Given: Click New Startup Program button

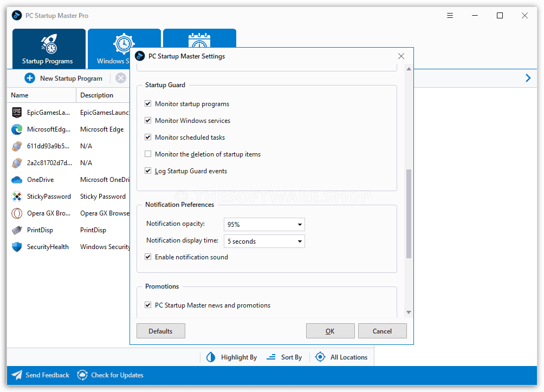Looking at the screenshot, I should (x=64, y=79).
